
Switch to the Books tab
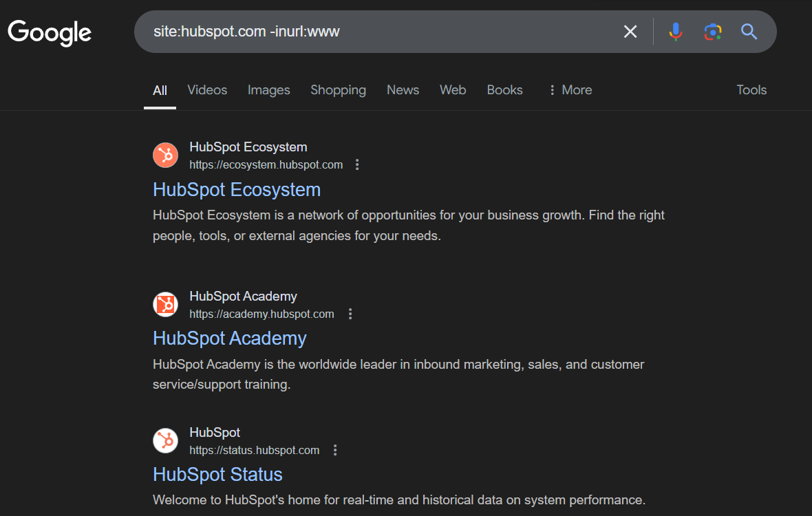click(505, 90)
